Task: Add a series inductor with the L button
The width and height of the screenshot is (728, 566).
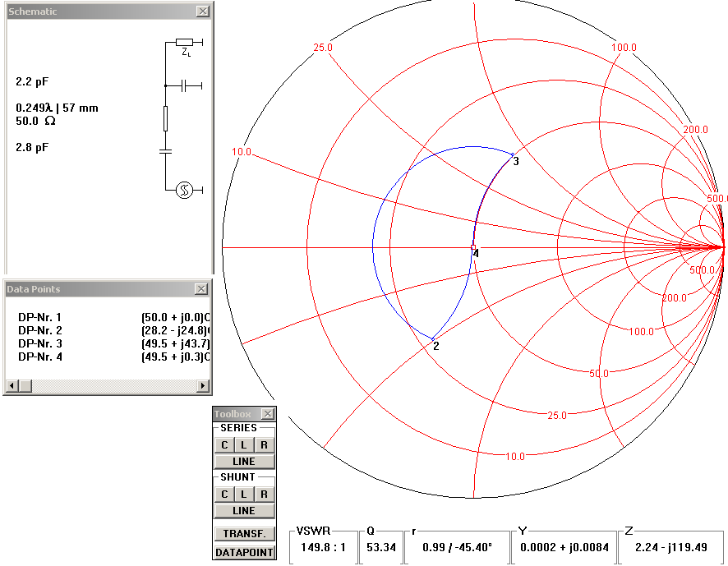Action: click(244, 444)
